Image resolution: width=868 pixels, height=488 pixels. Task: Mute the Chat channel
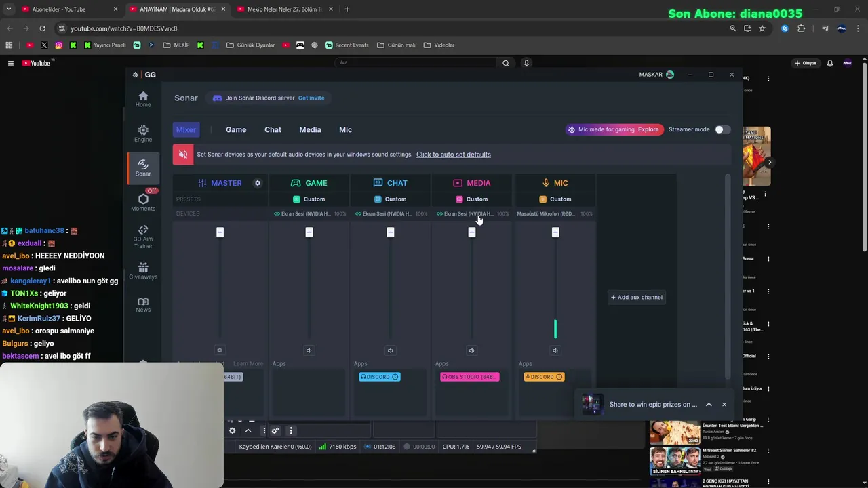coord(390,350)
